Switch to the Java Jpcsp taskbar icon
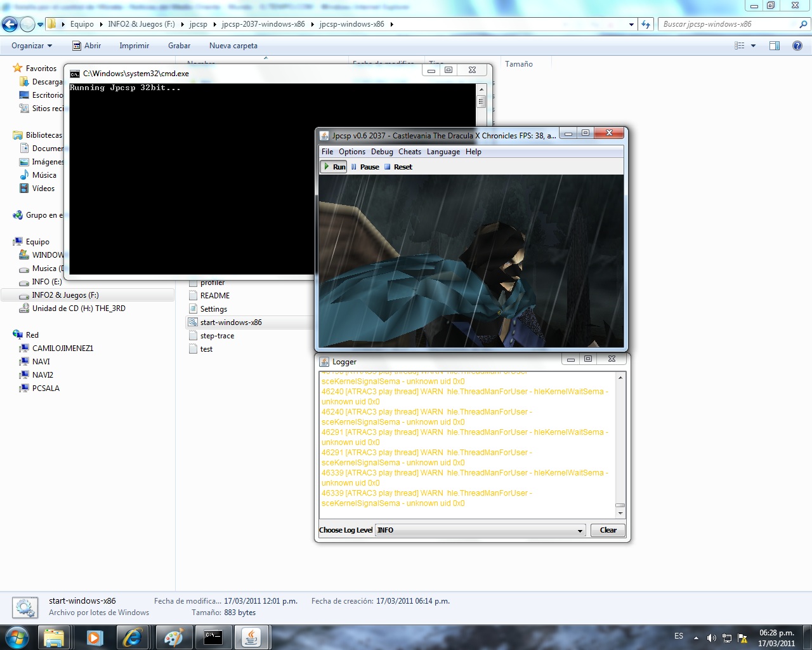Screen dimensions: 812x650 (x=252, y=637)
